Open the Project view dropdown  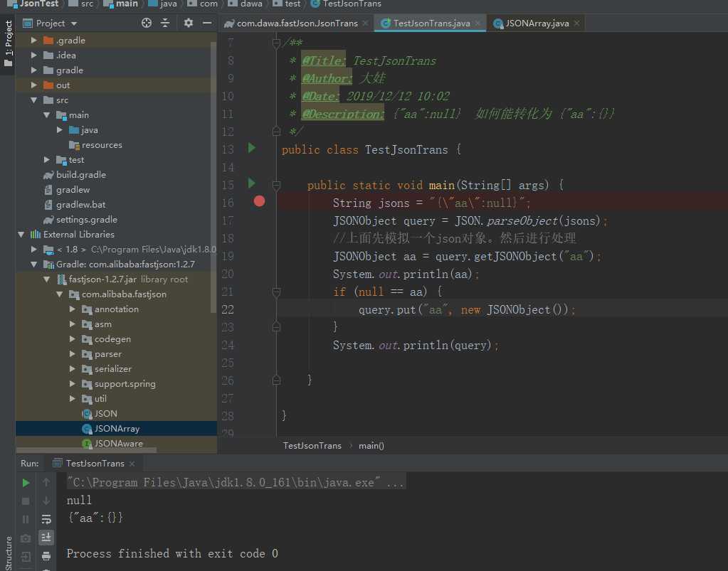(74, 23)
